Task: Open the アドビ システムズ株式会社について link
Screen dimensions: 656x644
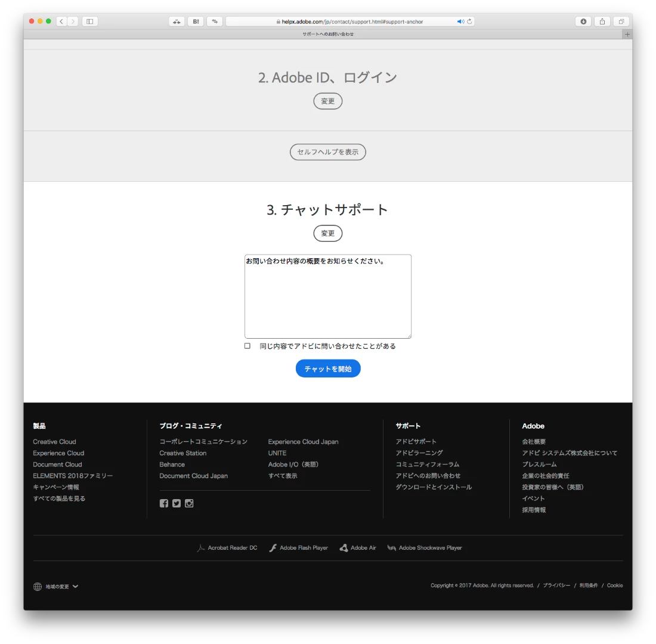Action: click(570, 453)
